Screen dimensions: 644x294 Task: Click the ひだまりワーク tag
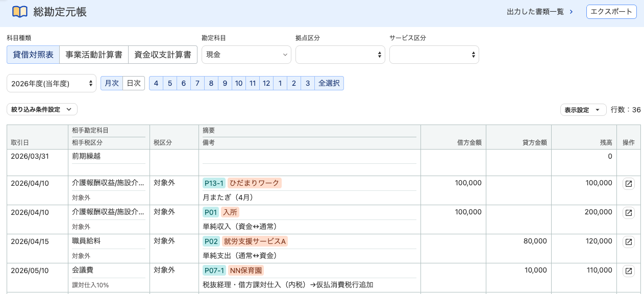pos(254,183)
